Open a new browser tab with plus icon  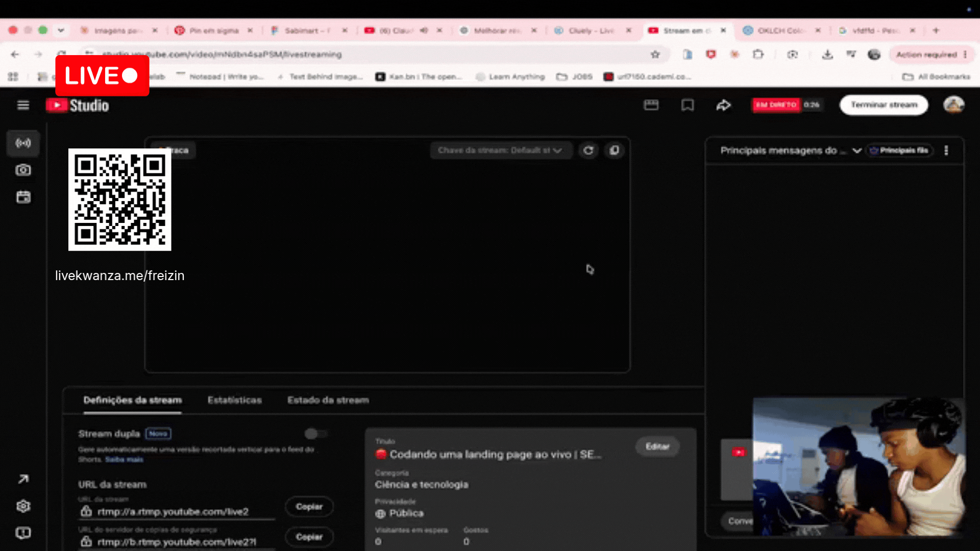[x=936, y=31]
